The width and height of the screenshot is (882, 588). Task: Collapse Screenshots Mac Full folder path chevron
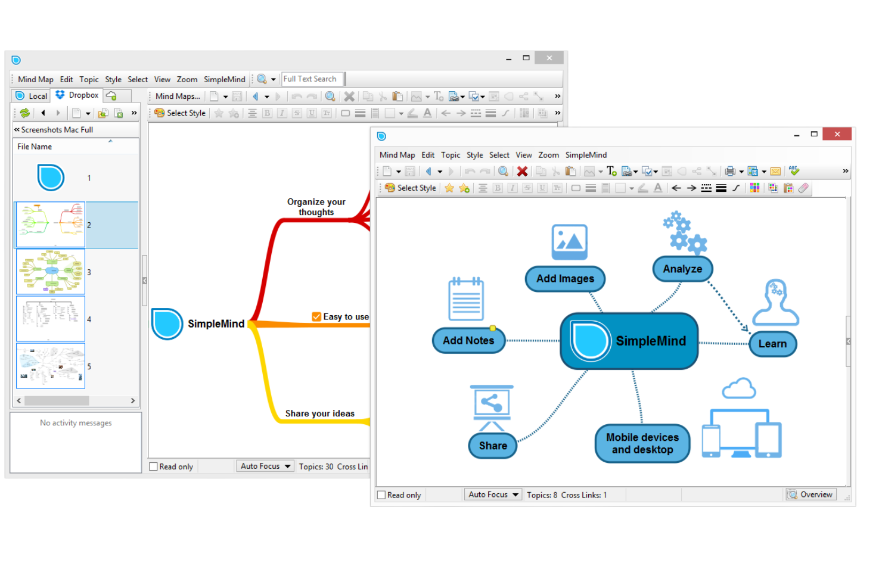17,129
